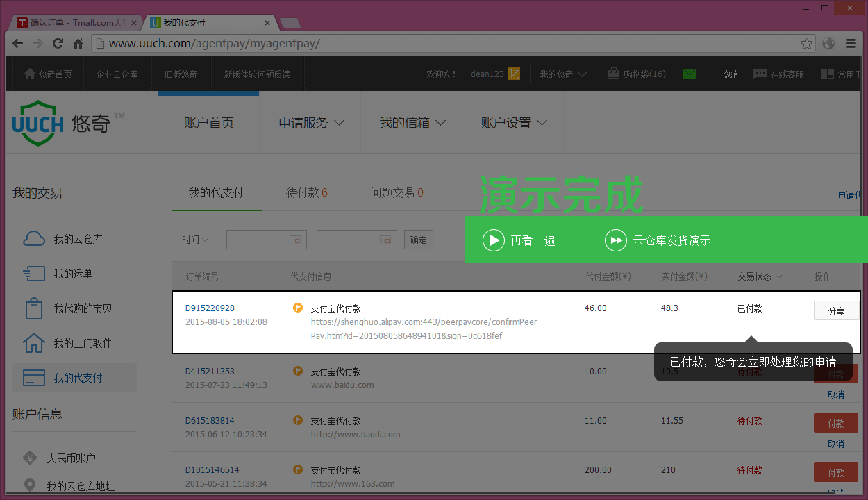Open 在线客服 chat support

(x=779, y=74)
